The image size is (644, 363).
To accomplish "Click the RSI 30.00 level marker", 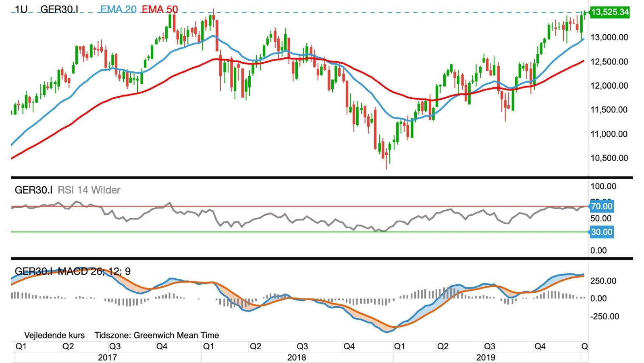I will pos(601,232).
